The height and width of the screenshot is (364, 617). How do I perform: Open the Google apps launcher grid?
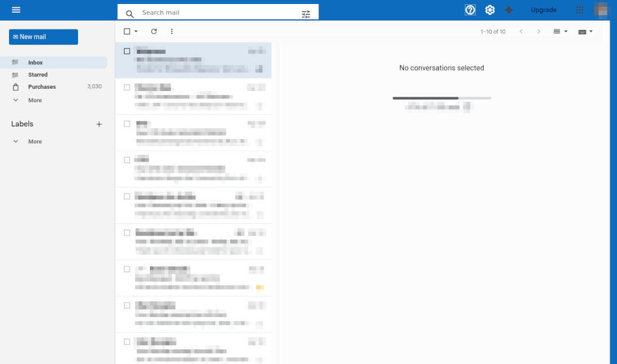(579, 10)
